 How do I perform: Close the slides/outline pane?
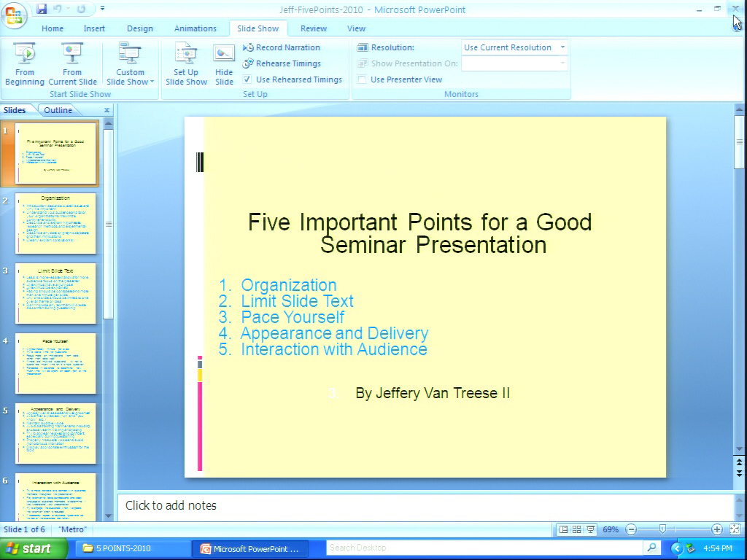point(107,110)
